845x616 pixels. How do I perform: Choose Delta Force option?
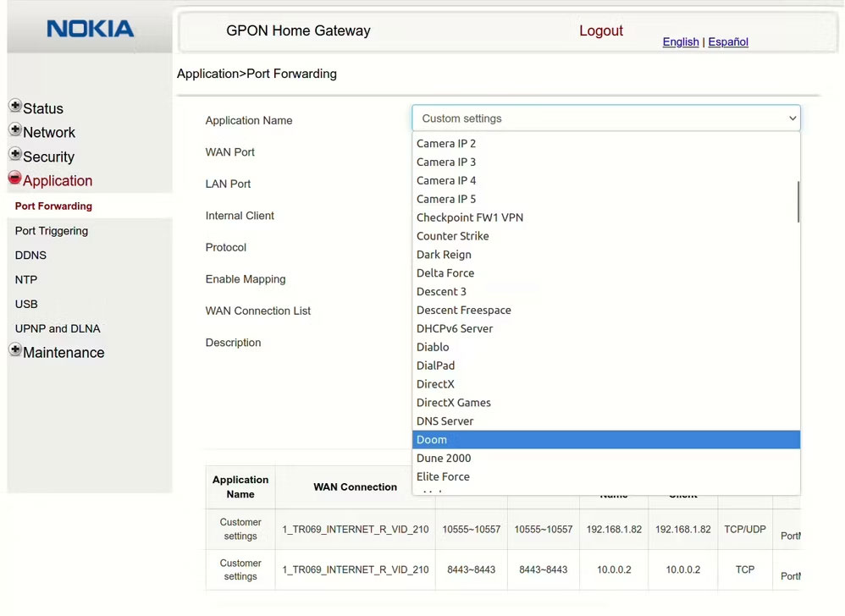[605, 273]
